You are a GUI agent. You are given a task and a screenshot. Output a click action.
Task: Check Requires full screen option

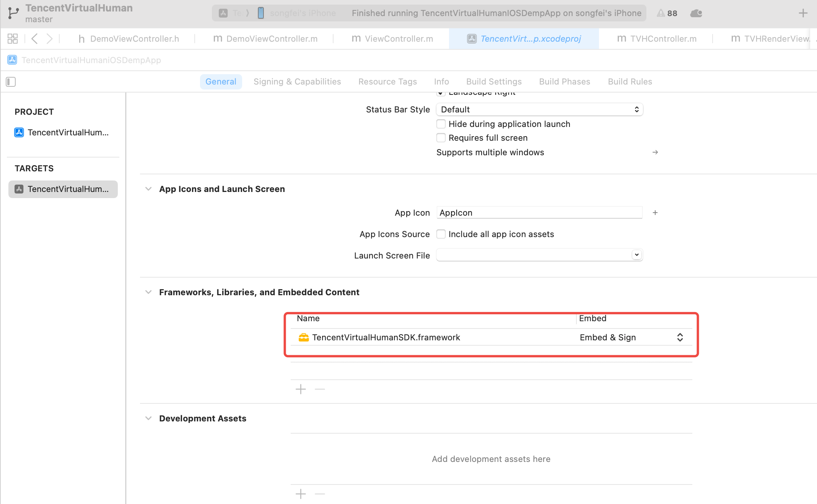click(x=441, y=138)
